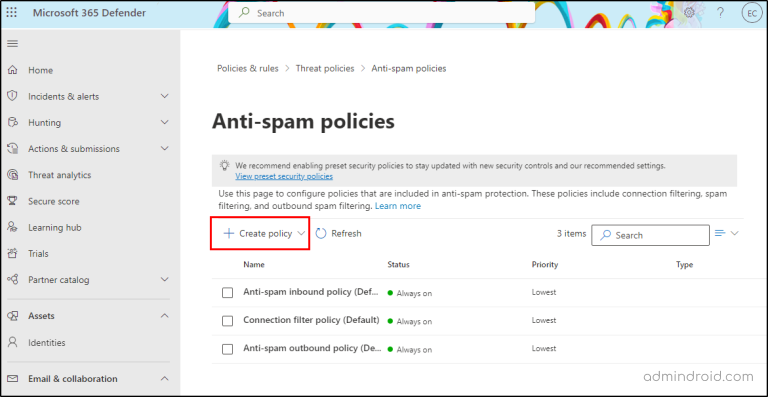Sort by Name column header
768x397 pixels.
pos(254,264)
